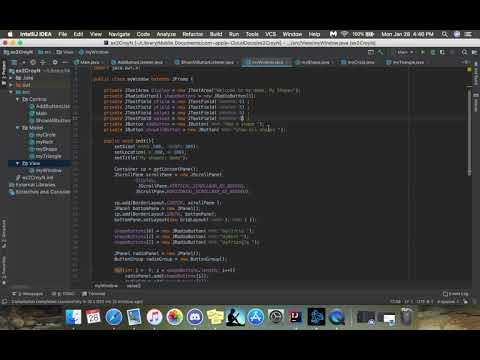
Task: Open the Refactor menu
Action: tap(193, 34)
